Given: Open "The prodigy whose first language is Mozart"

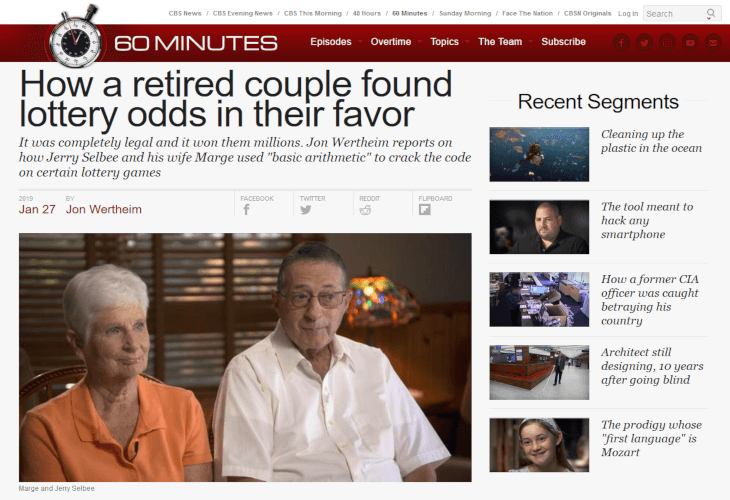Looking at the screenshot, I should [651, 438].
